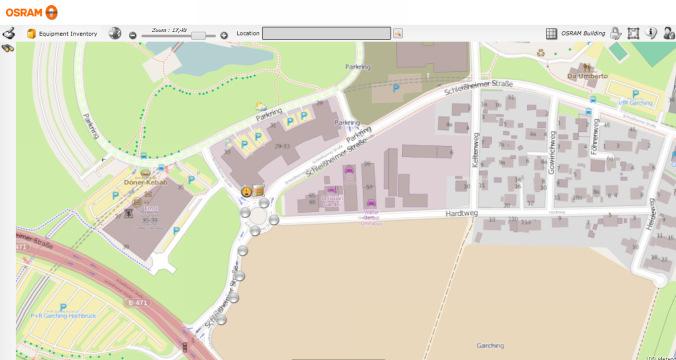Click the Garching map label
Image resolution: width=676 pixels, height=360 pixels.
point(490,346)
